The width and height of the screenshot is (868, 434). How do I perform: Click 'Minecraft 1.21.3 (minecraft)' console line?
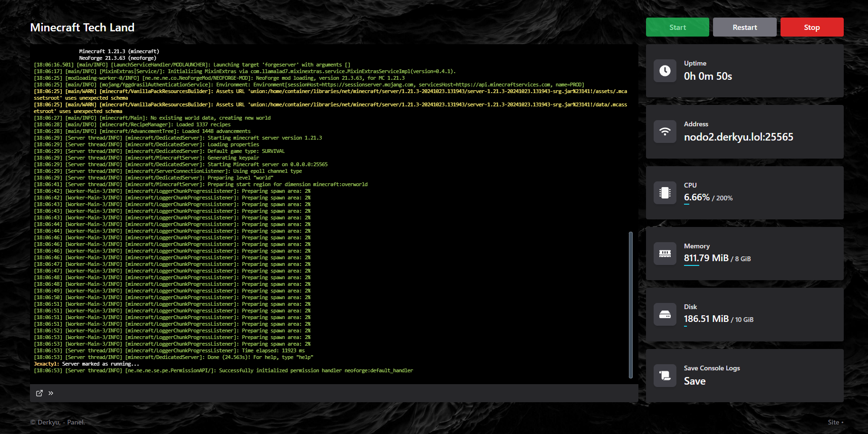pos(119,51)
